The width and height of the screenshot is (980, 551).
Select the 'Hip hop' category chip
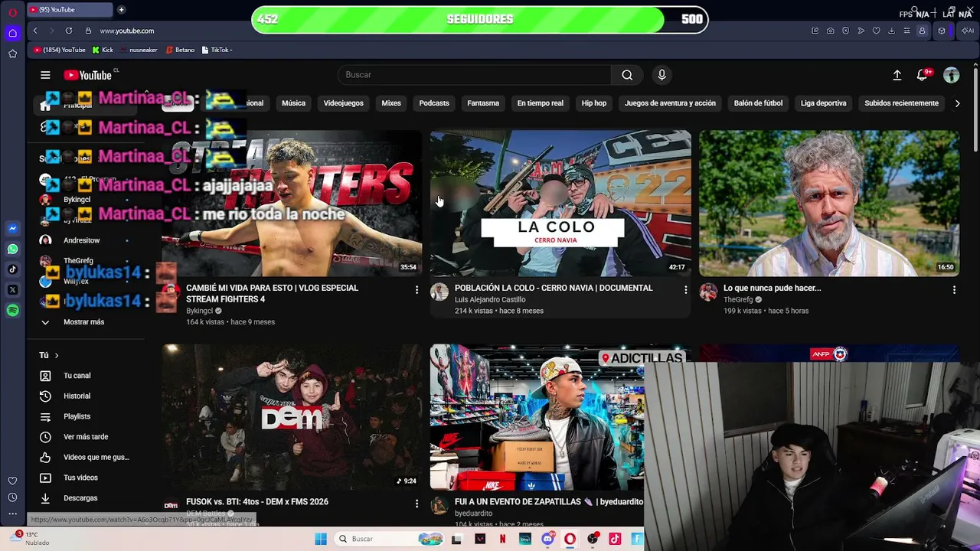coord(593,103)
